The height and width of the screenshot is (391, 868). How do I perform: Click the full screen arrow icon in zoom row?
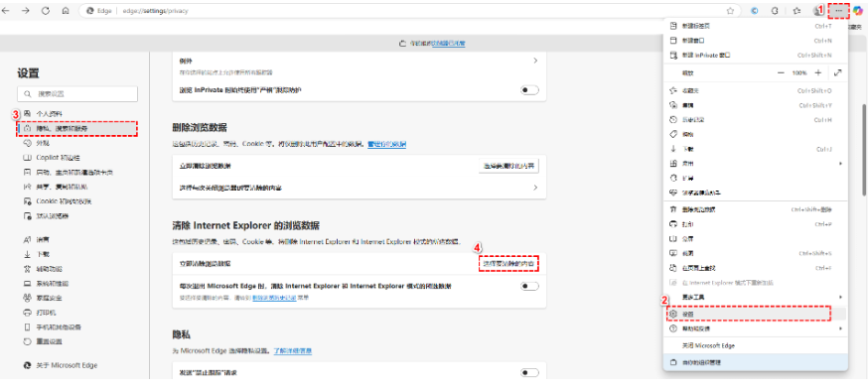837,72
